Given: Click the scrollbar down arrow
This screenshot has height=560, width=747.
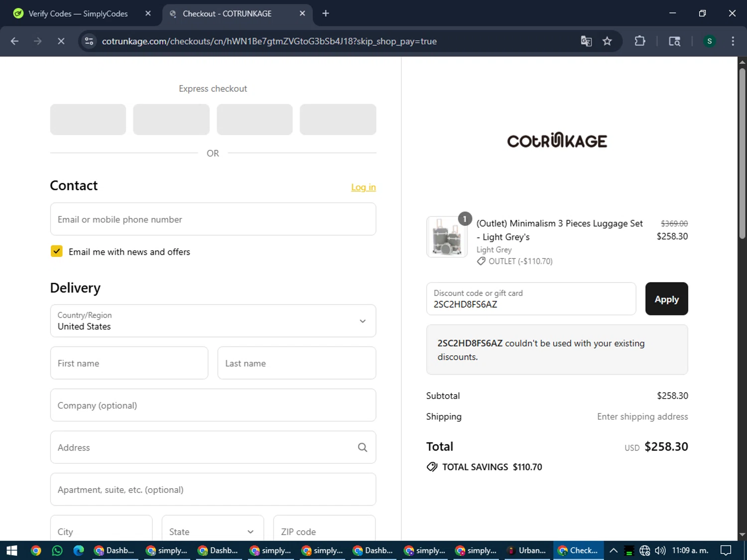Looking at the screenshot, I should pyautogui.click(x=742, y=535).
